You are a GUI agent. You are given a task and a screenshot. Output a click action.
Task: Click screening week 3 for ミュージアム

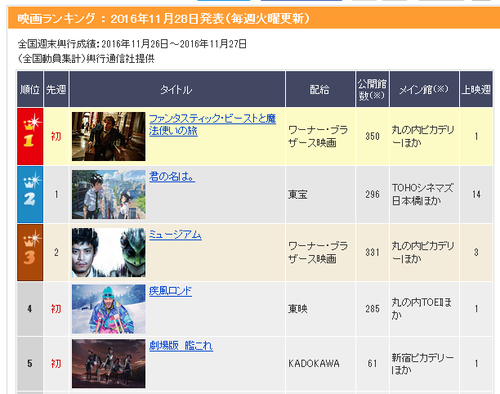pos(476,253)
